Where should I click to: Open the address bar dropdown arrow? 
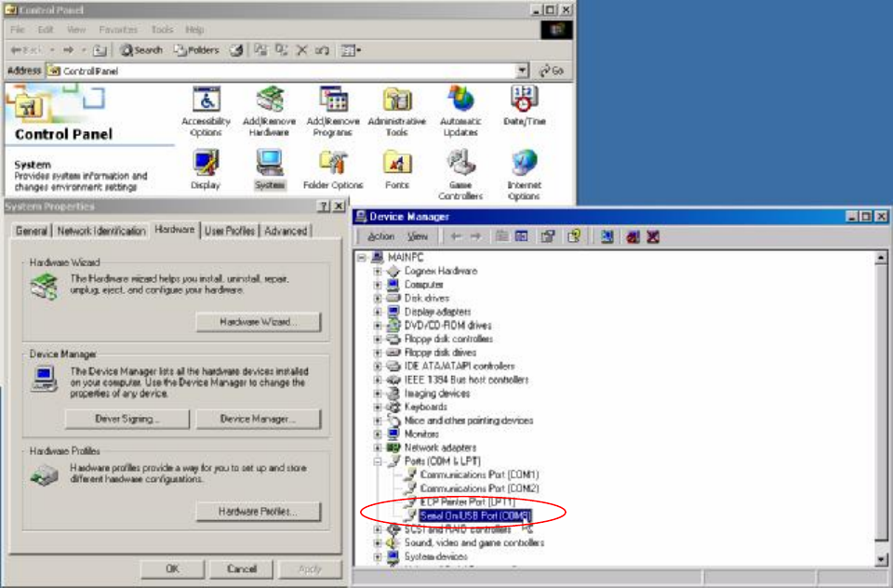pos(522,71)
